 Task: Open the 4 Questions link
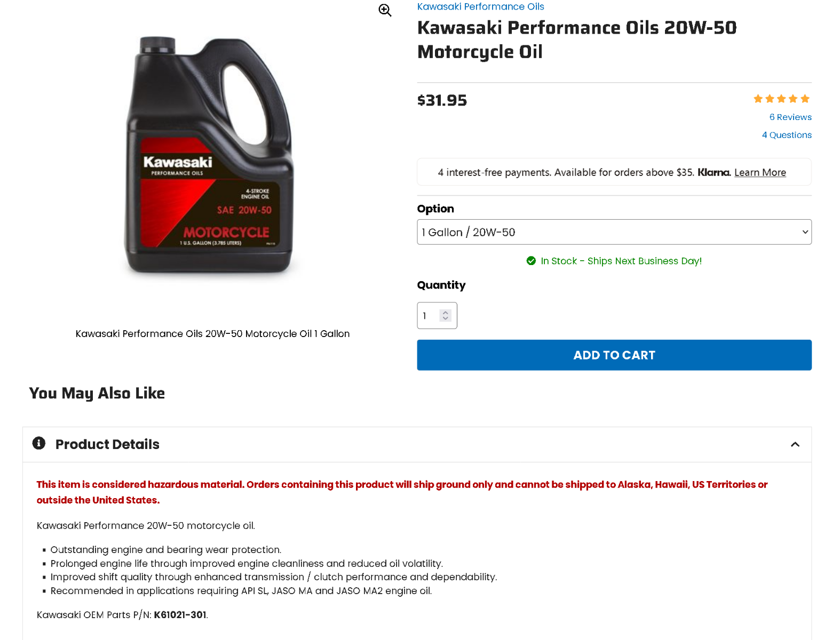[786, 135]
